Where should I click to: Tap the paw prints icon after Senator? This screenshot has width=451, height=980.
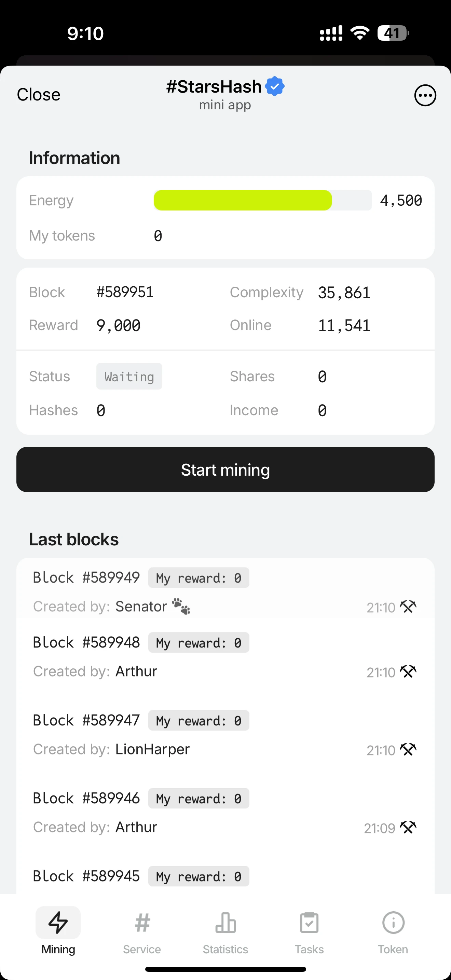[181, 606]
